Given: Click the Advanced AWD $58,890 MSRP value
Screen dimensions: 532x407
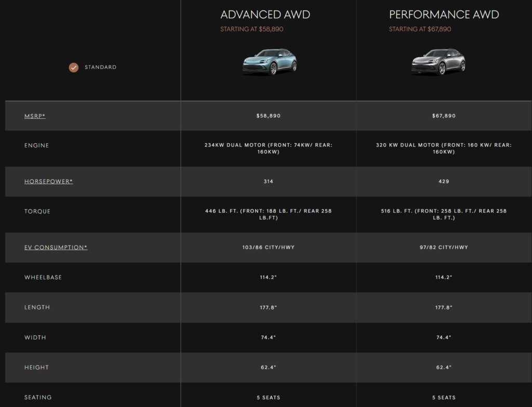Looking at the screenshot, I should point(268,116).
